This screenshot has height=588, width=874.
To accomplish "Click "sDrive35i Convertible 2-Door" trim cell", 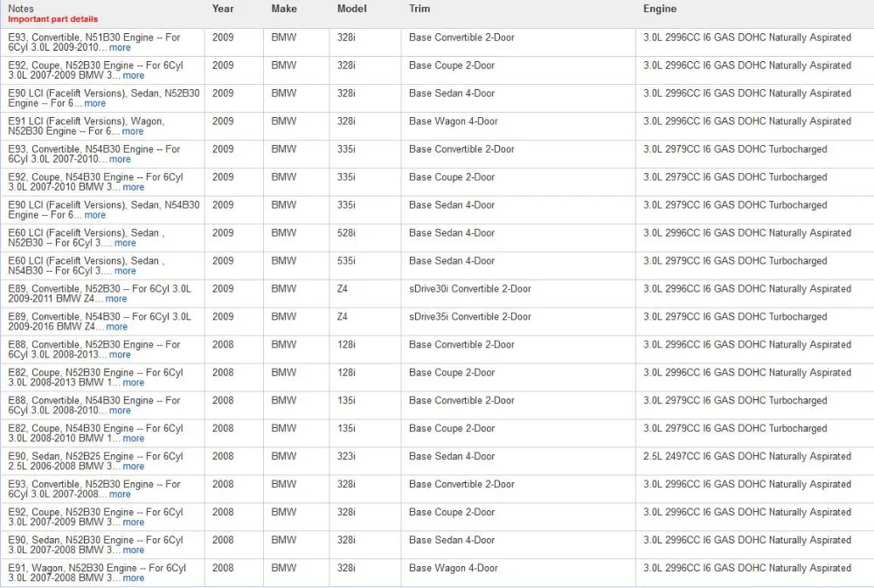I will tap(470, 316).
